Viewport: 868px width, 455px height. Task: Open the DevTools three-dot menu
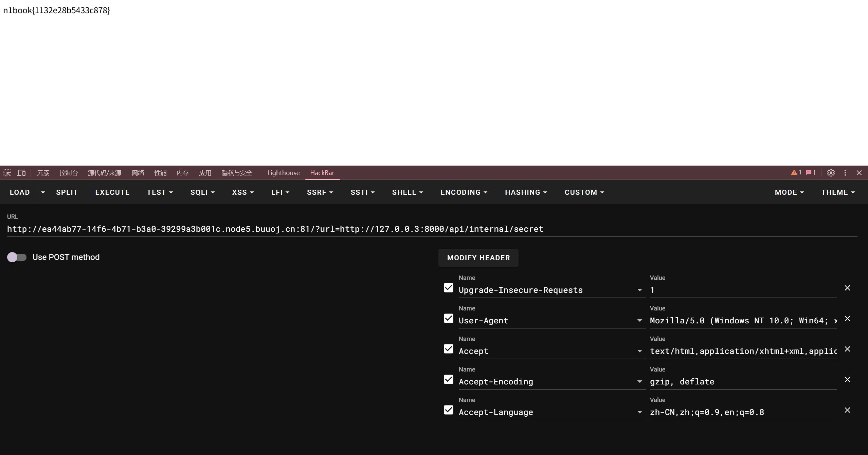(x=845, y=173)
